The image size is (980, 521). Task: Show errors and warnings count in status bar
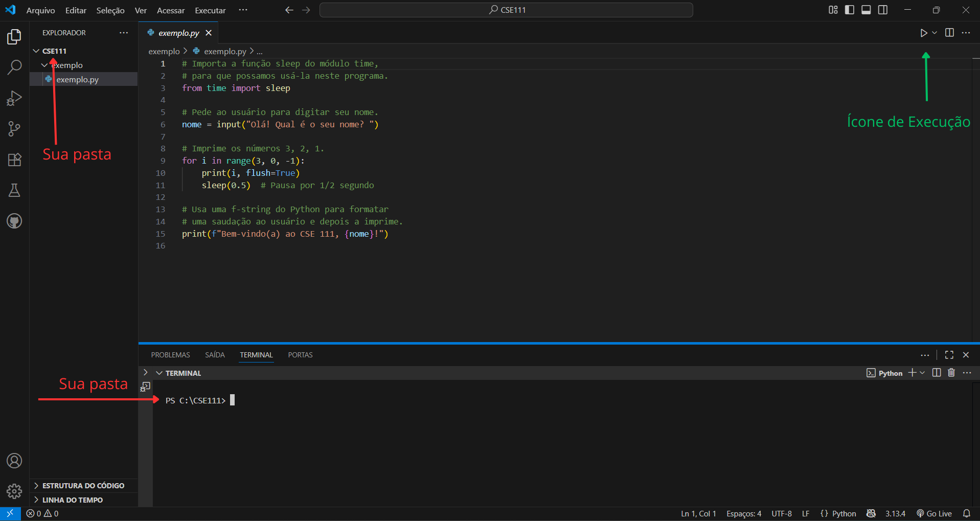42,513
